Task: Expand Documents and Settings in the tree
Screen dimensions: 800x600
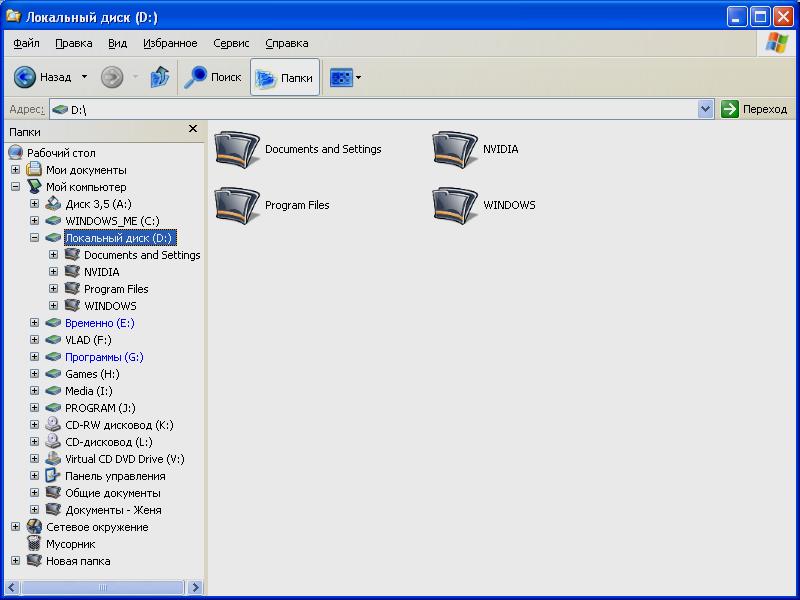Action: (53, 255)
